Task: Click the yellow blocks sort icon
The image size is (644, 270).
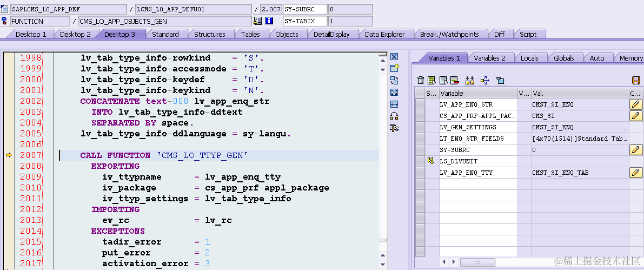Action: [x=470, y=81]
